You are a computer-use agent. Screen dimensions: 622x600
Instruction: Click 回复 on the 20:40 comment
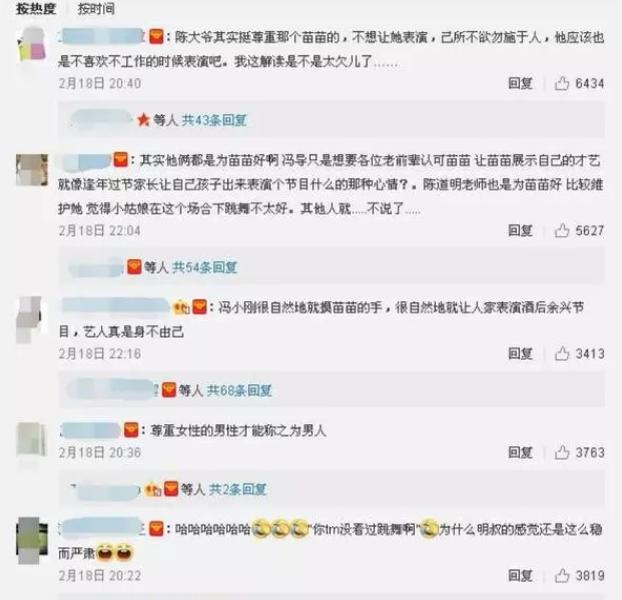click(520, 84)
